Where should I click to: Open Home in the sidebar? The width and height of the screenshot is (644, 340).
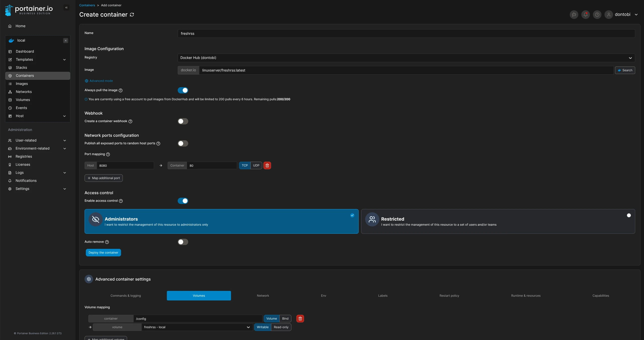38,26
